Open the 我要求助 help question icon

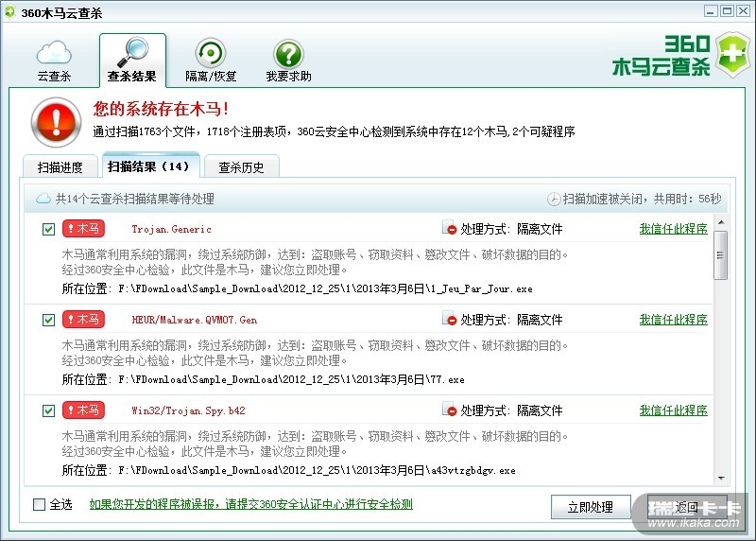(288, 54)
